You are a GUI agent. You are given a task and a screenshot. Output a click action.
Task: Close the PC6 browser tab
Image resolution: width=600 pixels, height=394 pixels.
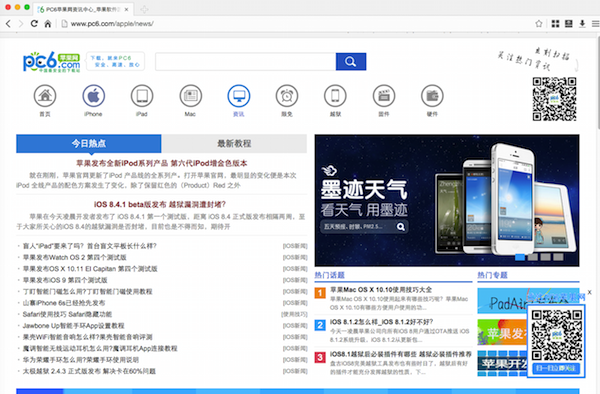coord(126,9)
